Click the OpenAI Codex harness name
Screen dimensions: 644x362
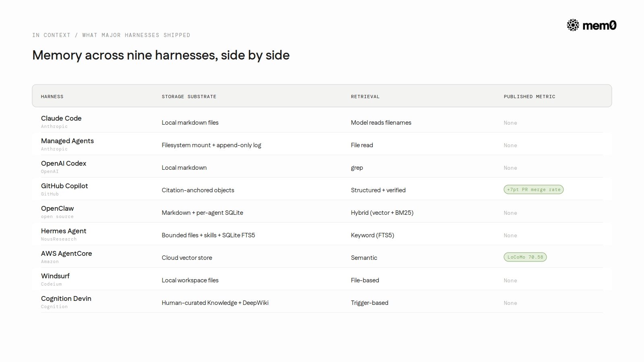point(64,163)
